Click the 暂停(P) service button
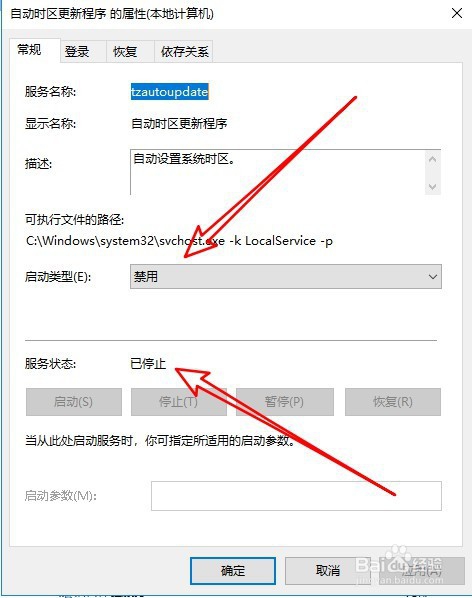The width and height of the screenshot is (472, 598). click(284, 402)
